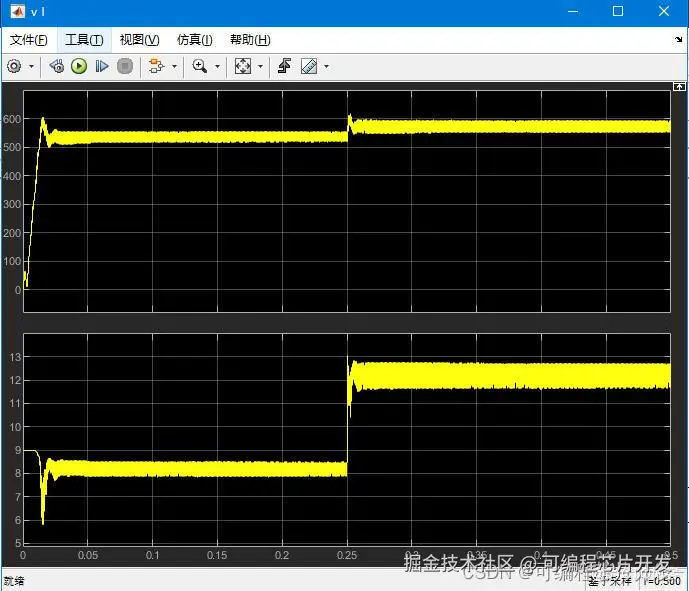The width and height of the screenshot is (689, 591).
Task: Click the T=0.500 time readout in status bar
Action: [662, 581]
